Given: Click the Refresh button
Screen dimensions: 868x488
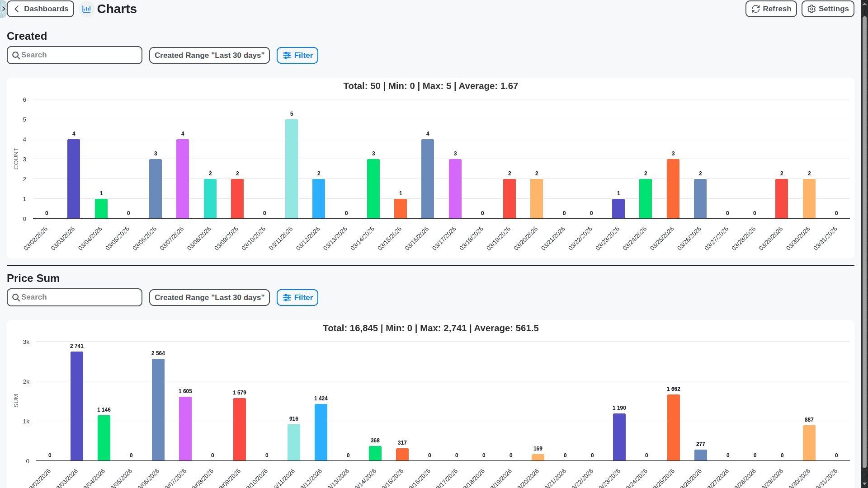Looking at the screenshot, I should click(x=770, y=9).
